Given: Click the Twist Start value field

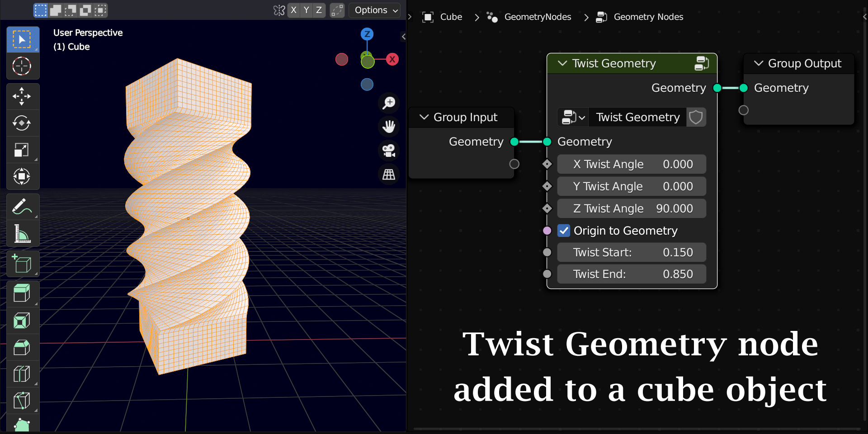Looking at the screenshot, I should coord(632,252).
